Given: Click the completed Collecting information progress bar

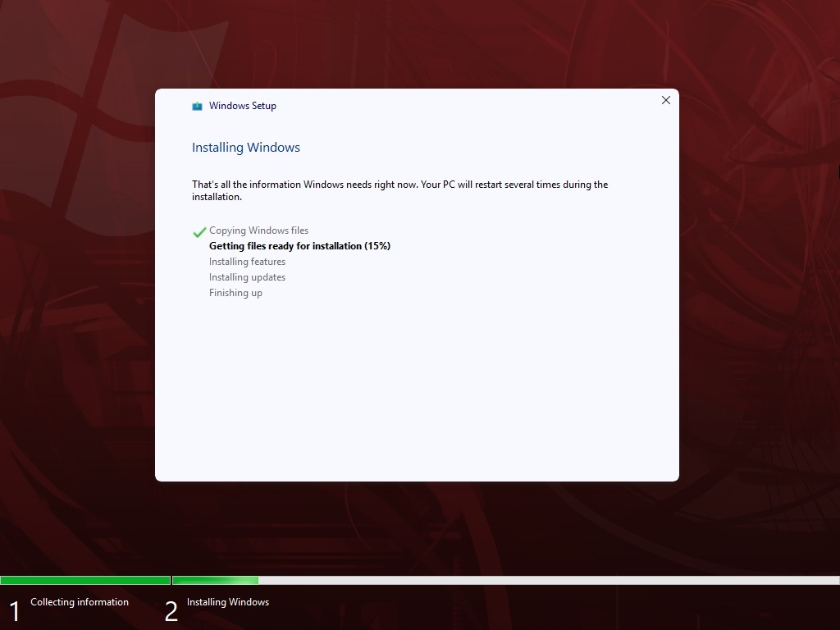Looking at the screenshot, I should [x=85, y=580].
